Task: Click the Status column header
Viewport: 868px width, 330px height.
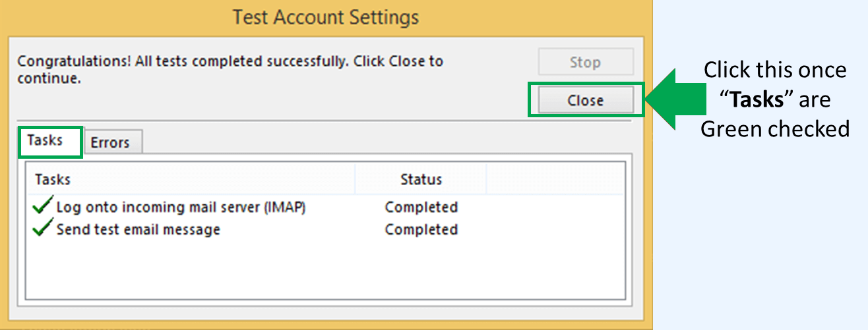Action: pyautogui.click(x=421, y=179)
